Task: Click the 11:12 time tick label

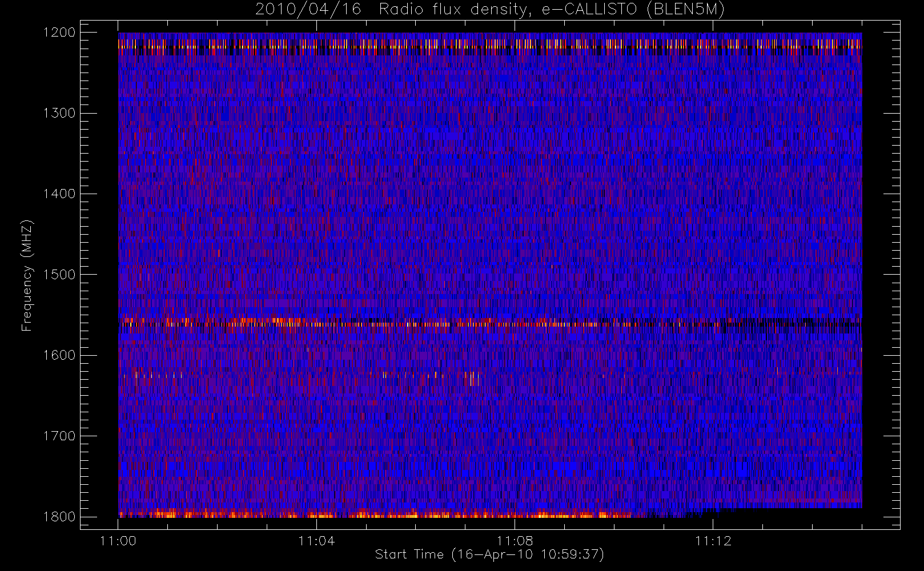Action: [x=713, y=541]
